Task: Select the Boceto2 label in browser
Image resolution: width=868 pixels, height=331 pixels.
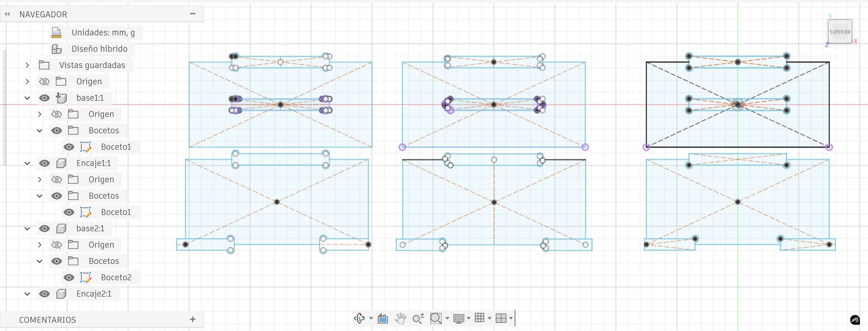Action: pos(116,277)
